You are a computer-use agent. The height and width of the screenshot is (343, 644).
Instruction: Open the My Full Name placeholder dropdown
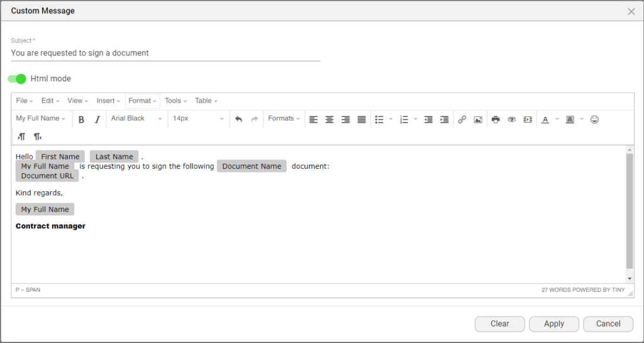(x=40, y=118)
